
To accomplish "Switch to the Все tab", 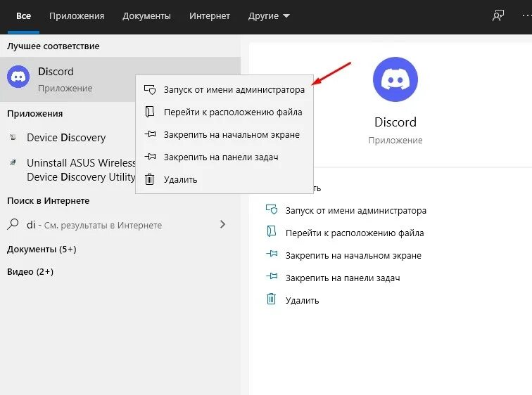I will (23, 16).
